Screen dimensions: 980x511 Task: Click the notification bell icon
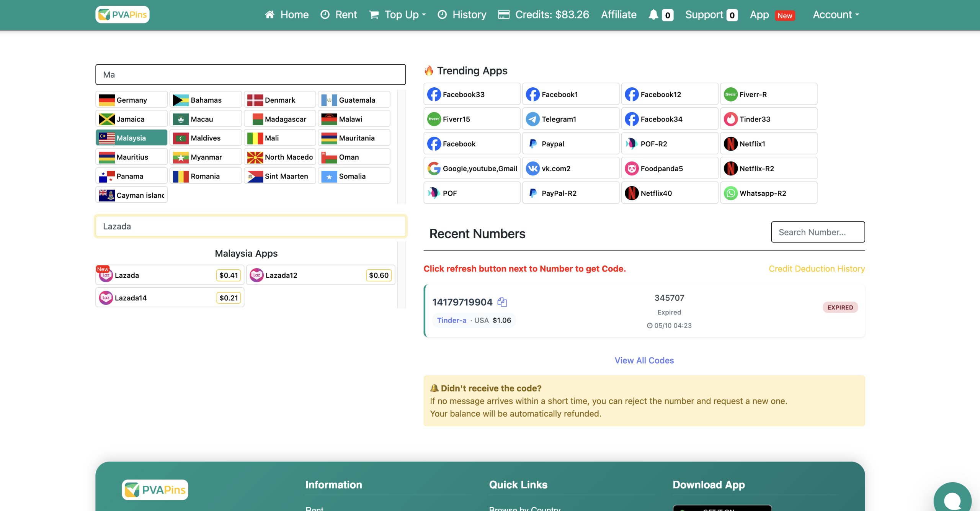(x=653, y=15)
